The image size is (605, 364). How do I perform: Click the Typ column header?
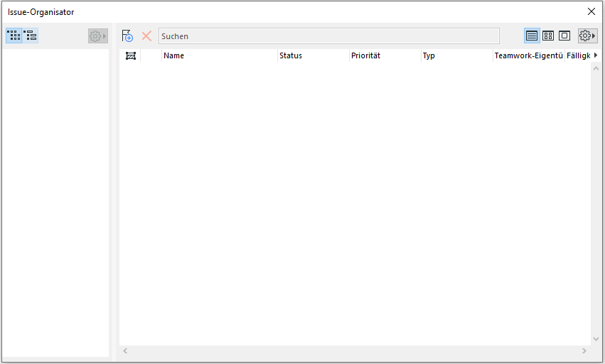point(456,56)
